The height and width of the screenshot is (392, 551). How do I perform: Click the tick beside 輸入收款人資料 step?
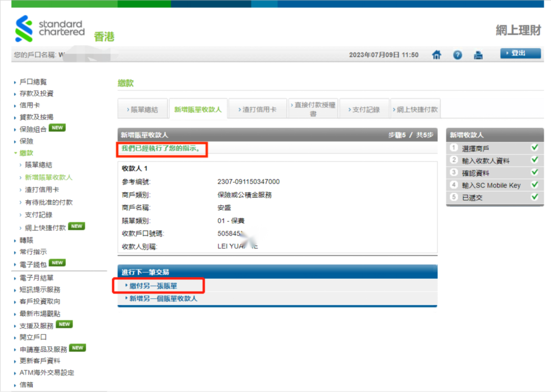[x=535, y=160]
